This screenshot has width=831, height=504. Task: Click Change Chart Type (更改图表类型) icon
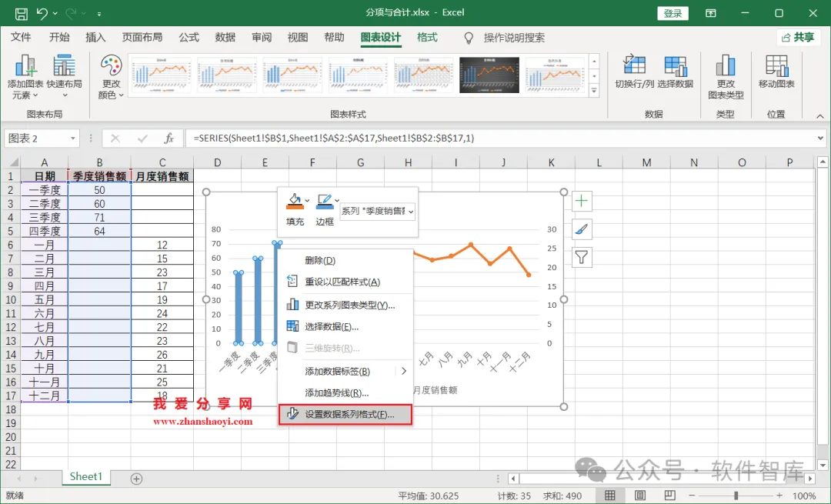coord(726,78)
